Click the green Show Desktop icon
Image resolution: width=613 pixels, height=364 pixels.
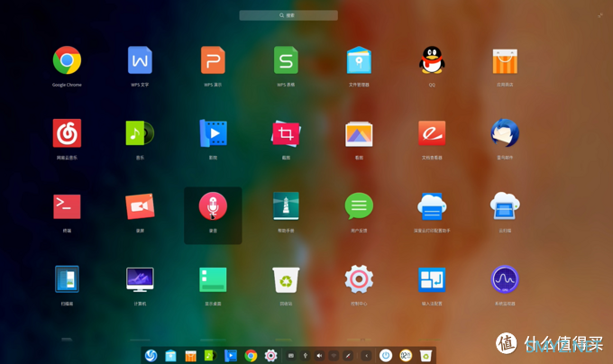[x=213, y=279]
